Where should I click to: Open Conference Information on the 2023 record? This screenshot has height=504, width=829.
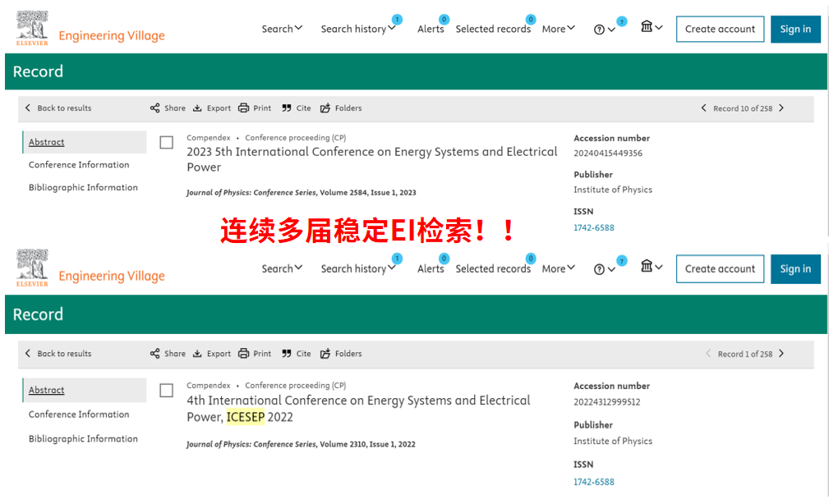point(79,165)
